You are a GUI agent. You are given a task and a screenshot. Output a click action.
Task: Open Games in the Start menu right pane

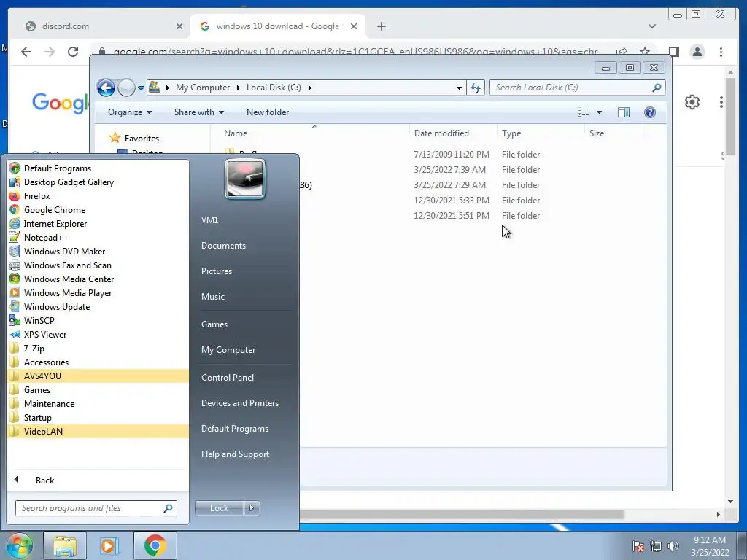(214, 324)
